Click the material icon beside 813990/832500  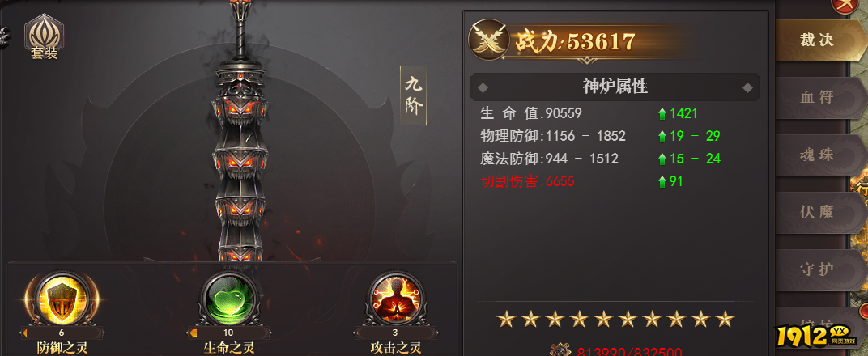[560, 350]
